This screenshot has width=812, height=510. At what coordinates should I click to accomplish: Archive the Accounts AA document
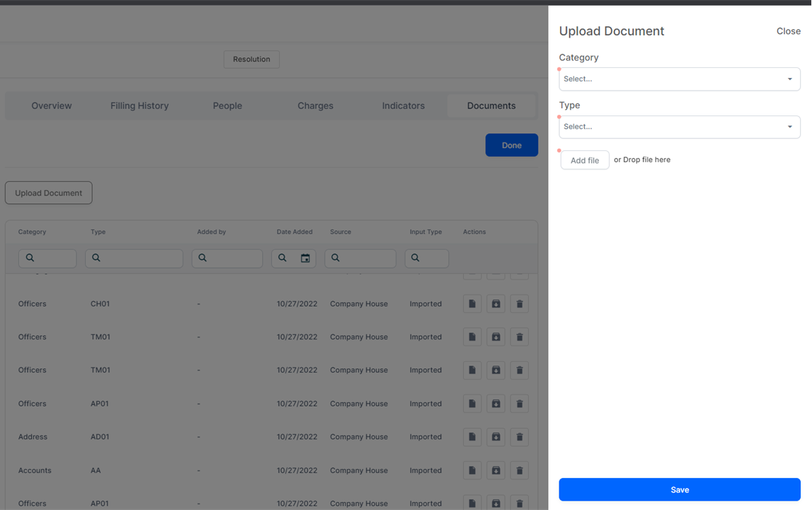pyautogui.click(x=496, y=470)
